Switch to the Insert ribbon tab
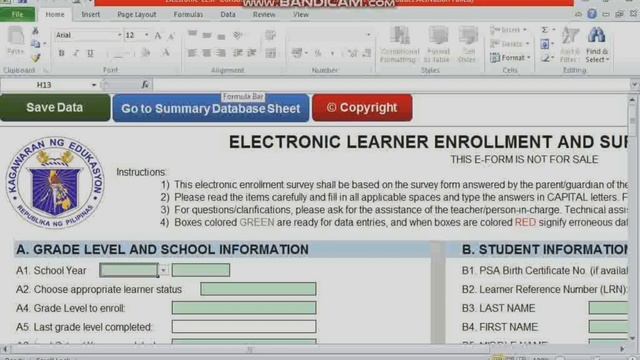Image resolution: width=640 pixels, height=360 pixels. click(90, 15)
